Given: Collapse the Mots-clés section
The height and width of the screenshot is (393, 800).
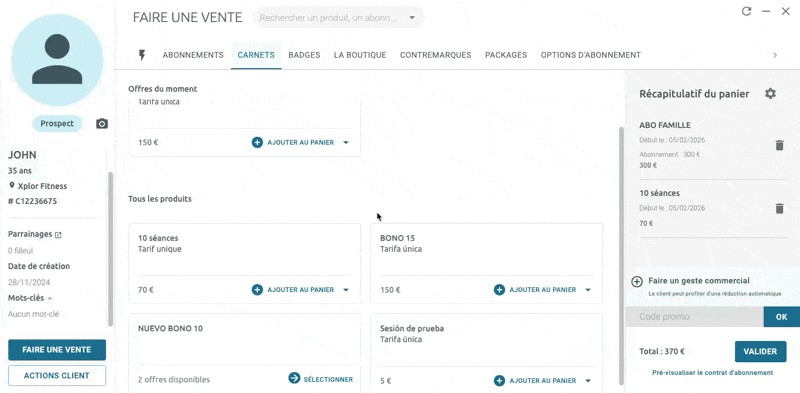Looking at the screenshot, I should (49, 299).
